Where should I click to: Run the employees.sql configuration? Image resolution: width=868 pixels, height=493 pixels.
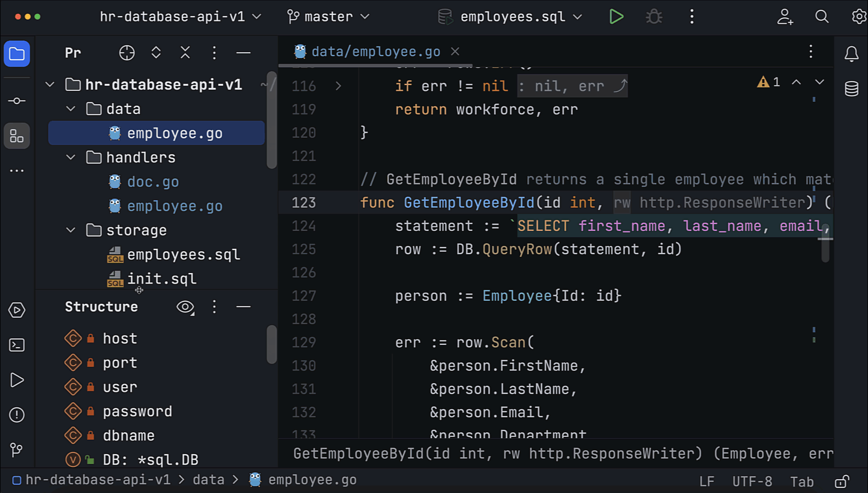[616, 17]
